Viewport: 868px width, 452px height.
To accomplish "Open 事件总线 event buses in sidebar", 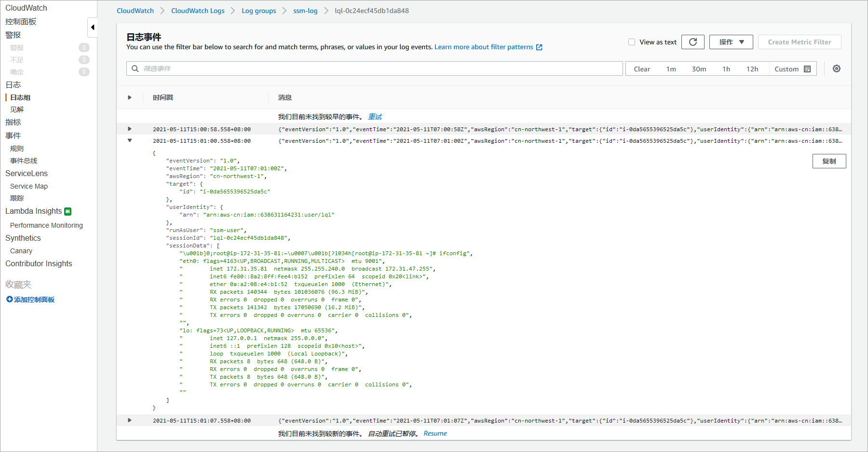I will (24, 161).
